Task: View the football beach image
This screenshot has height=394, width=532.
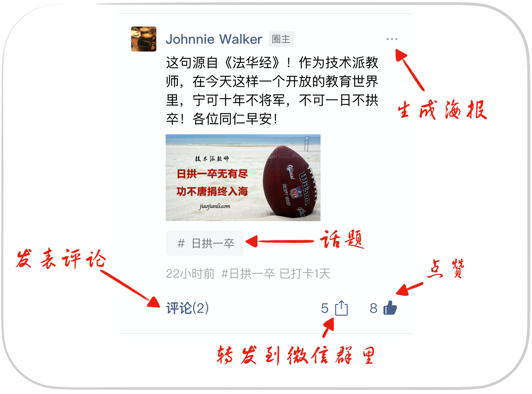Action: point(243,178)
